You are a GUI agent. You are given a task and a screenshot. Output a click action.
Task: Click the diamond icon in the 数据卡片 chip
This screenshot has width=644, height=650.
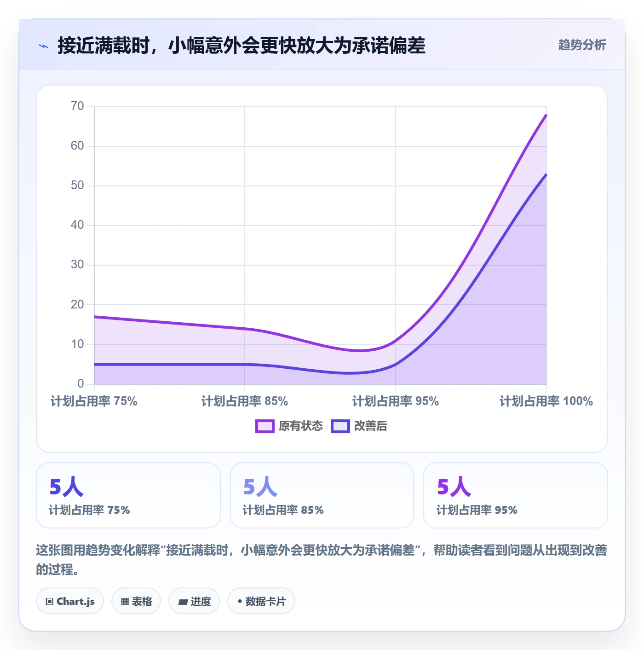coord(240,601)
